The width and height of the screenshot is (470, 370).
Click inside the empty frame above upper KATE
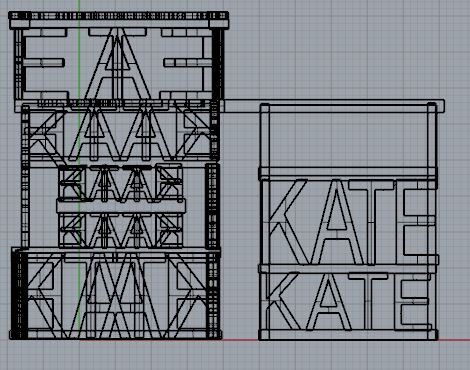348,139
